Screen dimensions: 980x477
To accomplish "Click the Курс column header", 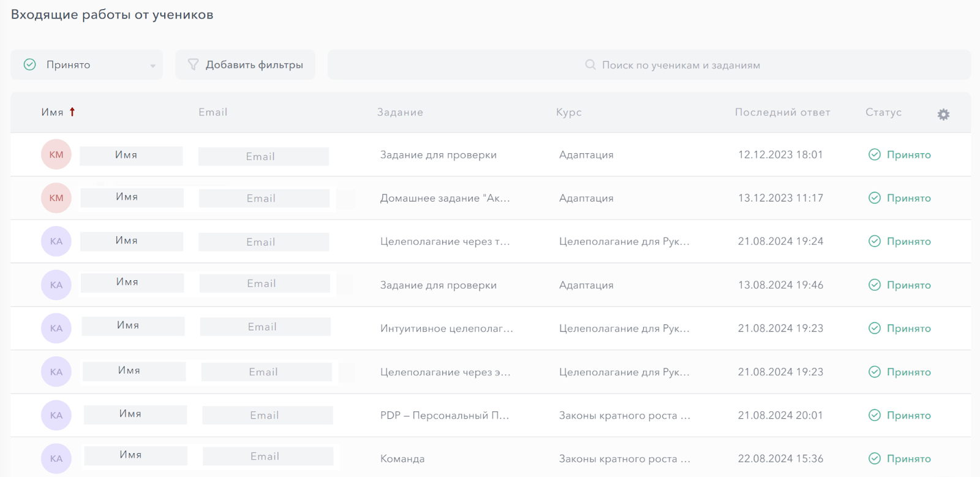I will 568,112.
